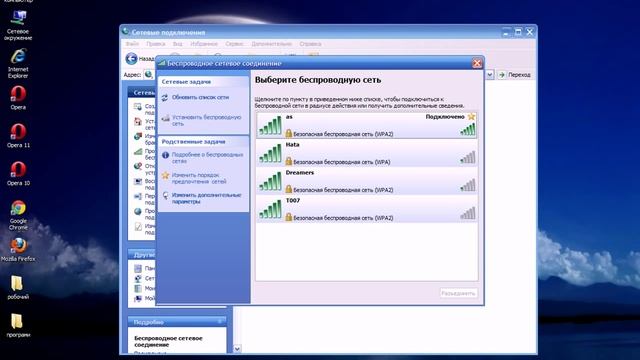
Task: Open the Файл menu
Action: 132,44
